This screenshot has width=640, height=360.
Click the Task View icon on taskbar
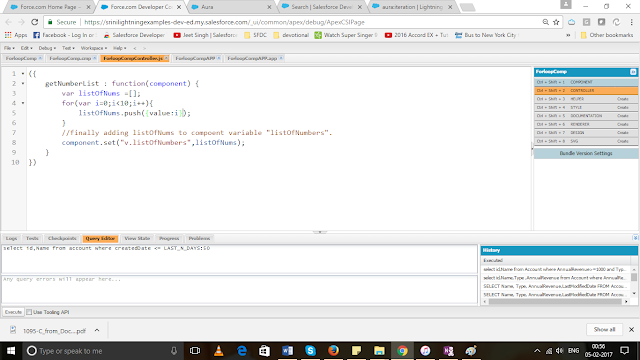point(195,351)
